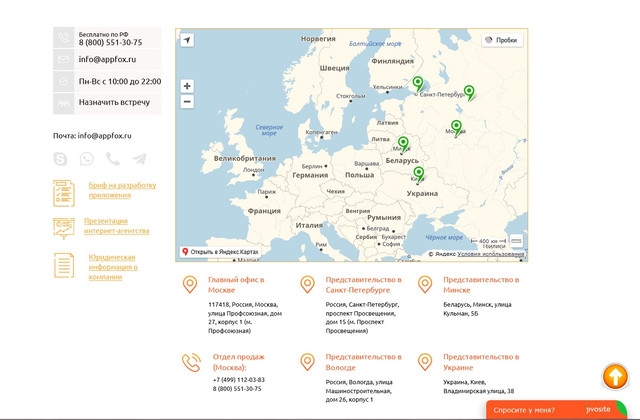Open the map in Яндекс.Картах
The width and height of the screenshot is (640, 420).
[x=220, y=252]
